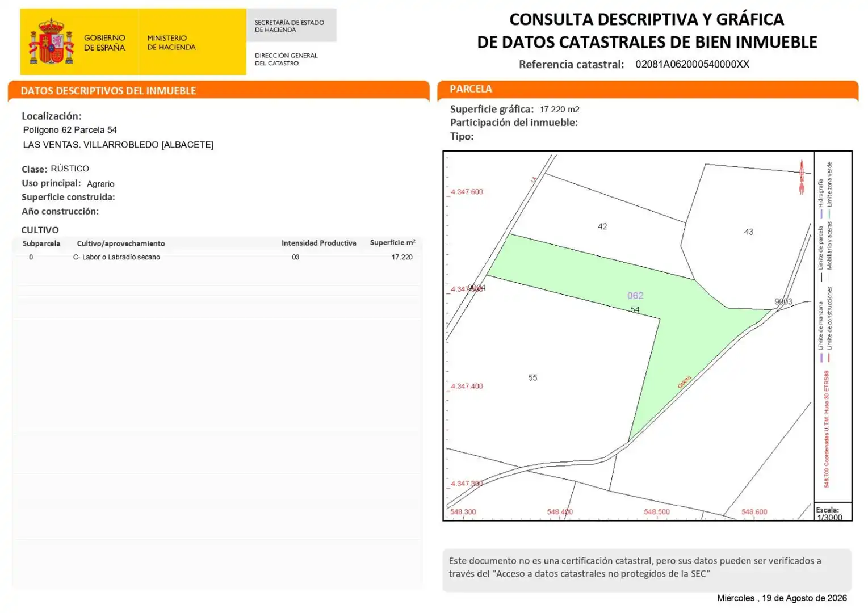Click the '17.220' surface cell in crop table
Image resolution: width=868 pixels, height=613 pixels.
402,257
